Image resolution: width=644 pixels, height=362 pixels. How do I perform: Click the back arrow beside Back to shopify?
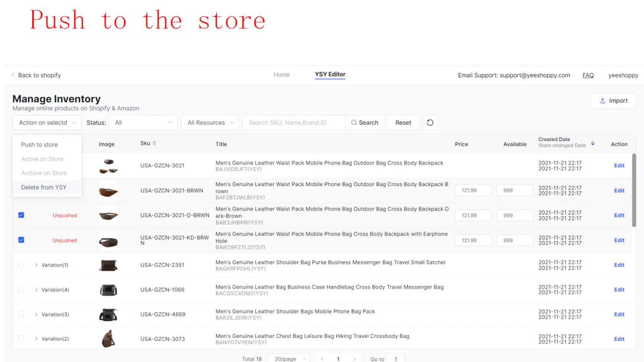click(x=13, y=75)
